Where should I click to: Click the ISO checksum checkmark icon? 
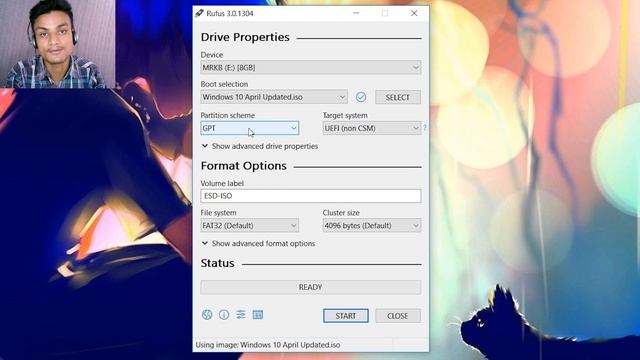pos(361,97)
